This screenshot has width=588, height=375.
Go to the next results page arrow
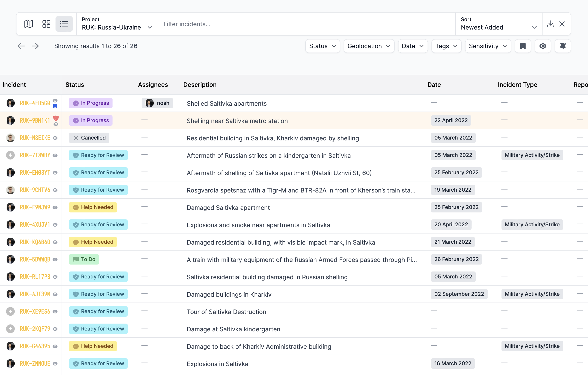point(35,46)
